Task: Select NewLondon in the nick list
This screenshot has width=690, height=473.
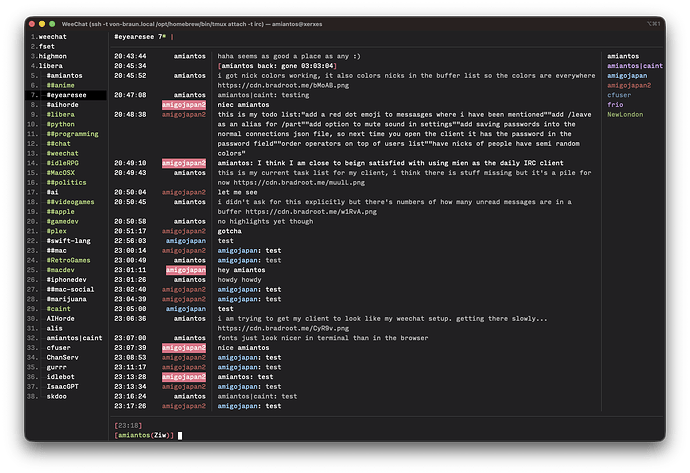Action: (625, 114)
